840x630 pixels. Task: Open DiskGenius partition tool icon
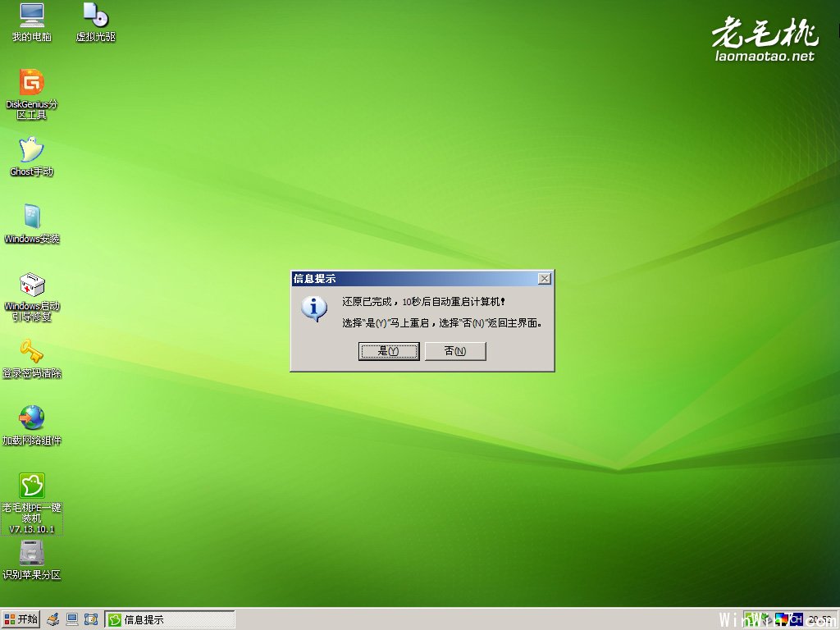click(x=32, y=82)
